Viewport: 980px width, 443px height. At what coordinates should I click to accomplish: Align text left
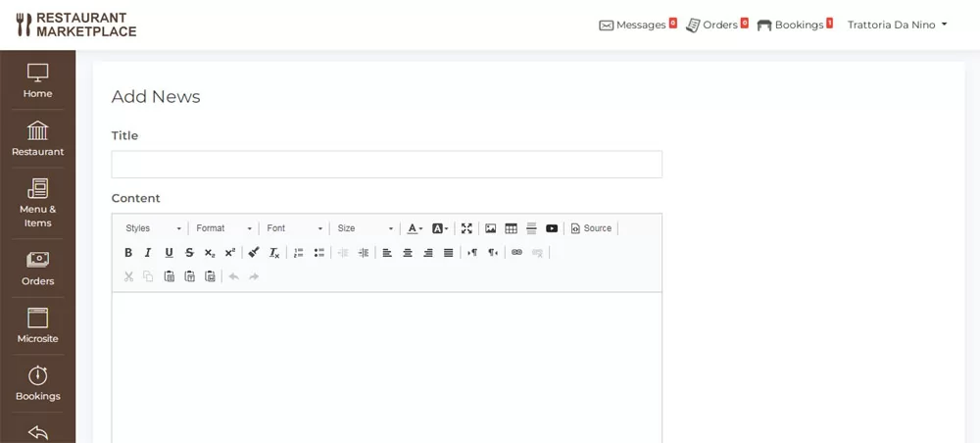tap(387, 253)
